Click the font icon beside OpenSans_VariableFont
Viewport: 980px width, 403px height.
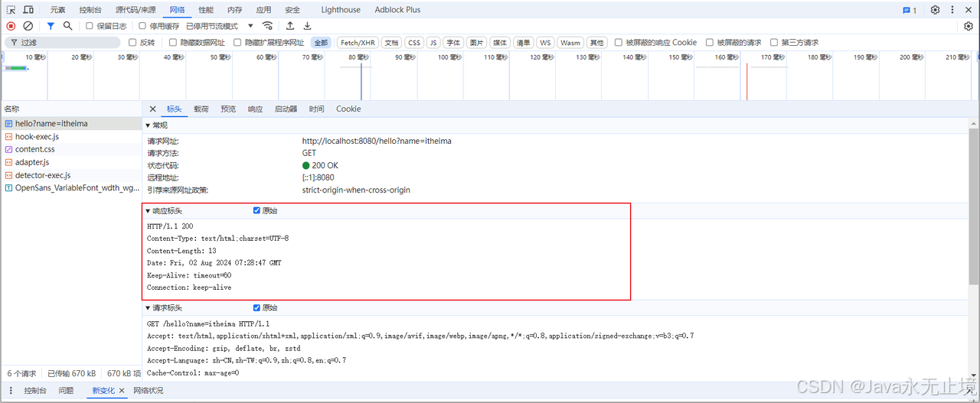click(x=8, y=189)
